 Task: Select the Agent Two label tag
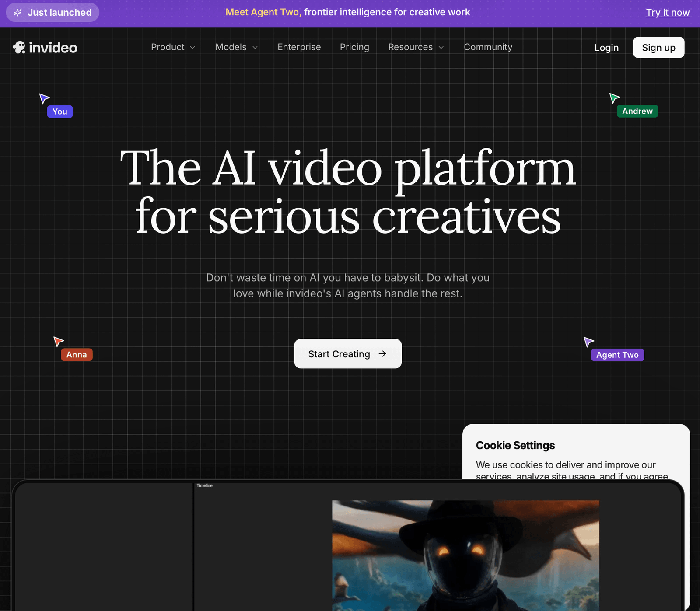coord(617,355)
